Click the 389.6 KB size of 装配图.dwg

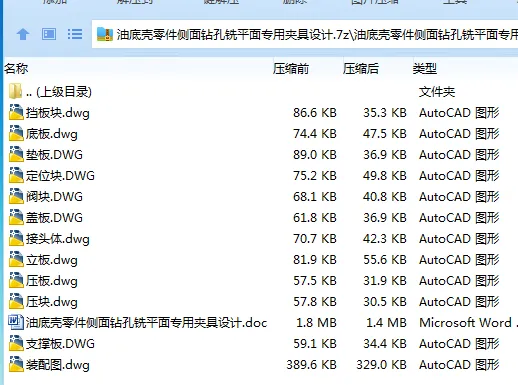311,365
